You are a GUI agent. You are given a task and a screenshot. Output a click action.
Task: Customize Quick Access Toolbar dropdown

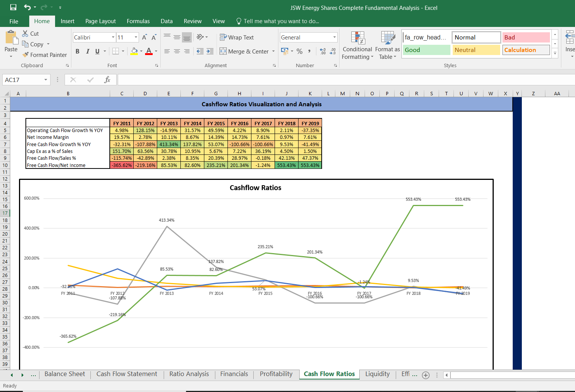(x=60, y=7)
